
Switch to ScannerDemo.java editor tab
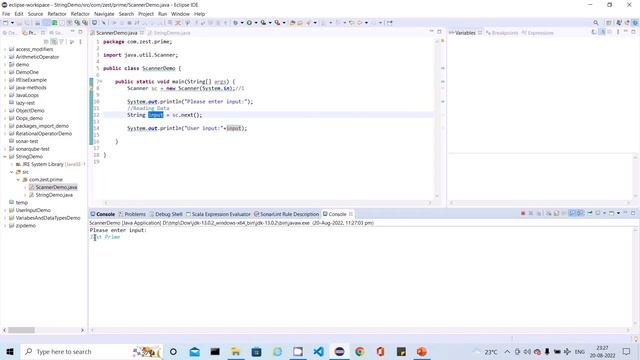click(116, 33)
